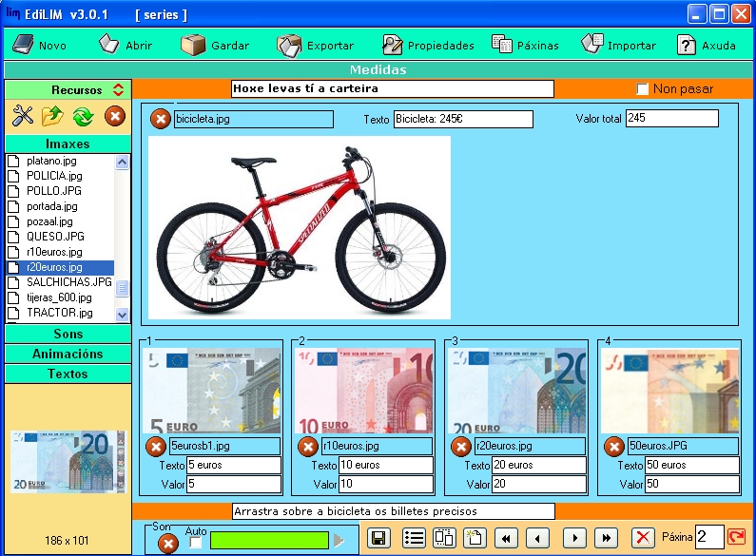Open the Exportar menu item
The image size is (756, 556).
pyautogui.click(x=316, y=45)
